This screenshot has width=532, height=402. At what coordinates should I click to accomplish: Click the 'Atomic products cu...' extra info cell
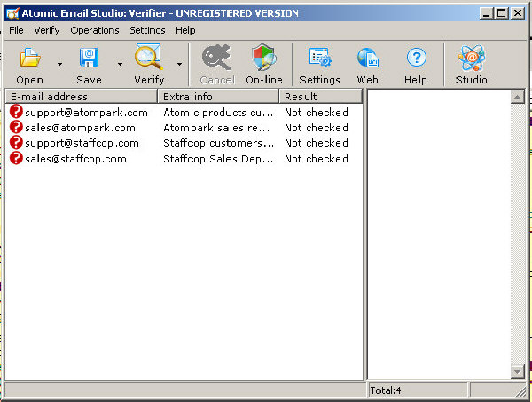(218, 113)
